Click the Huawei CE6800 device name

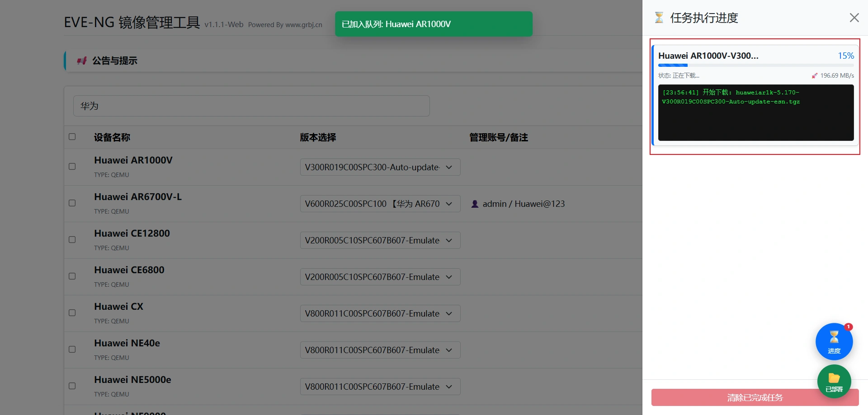[x=129, y=270]
